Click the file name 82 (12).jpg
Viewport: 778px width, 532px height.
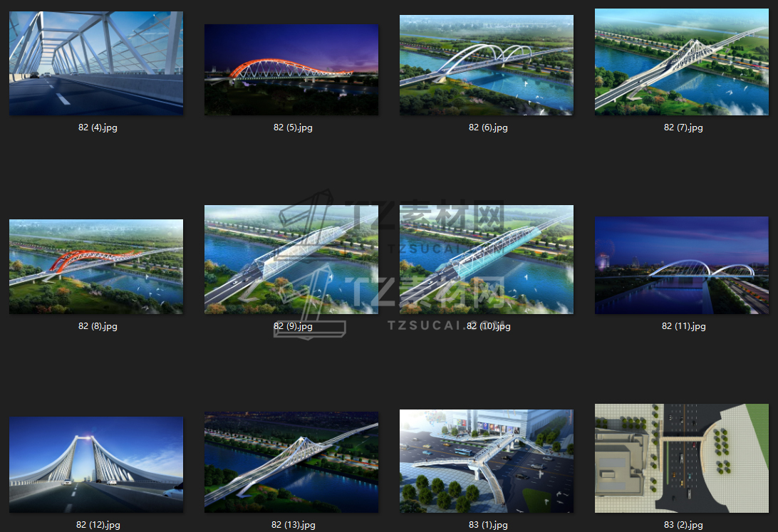[x=98, y=525]
